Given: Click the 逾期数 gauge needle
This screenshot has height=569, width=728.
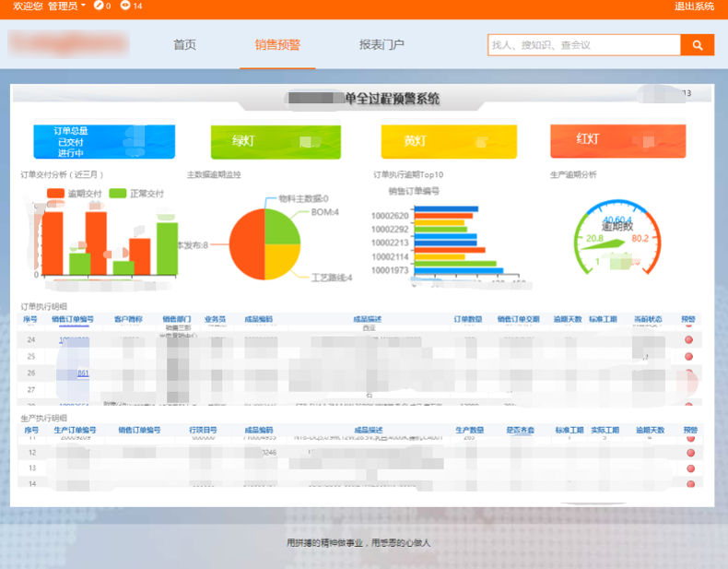Looking at the screenshot, I should click(604, 244).
